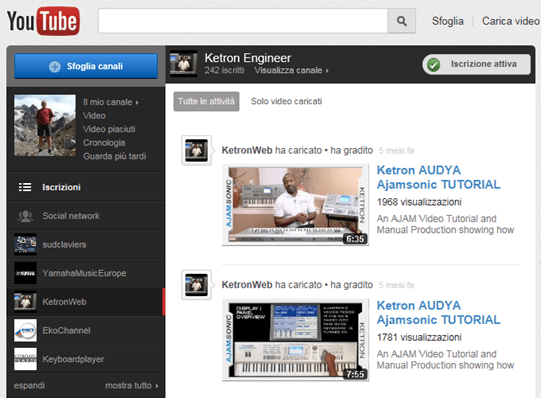Open Il mio canale link
The height and width of the screenshot is (398, 541).
[108, 102]
